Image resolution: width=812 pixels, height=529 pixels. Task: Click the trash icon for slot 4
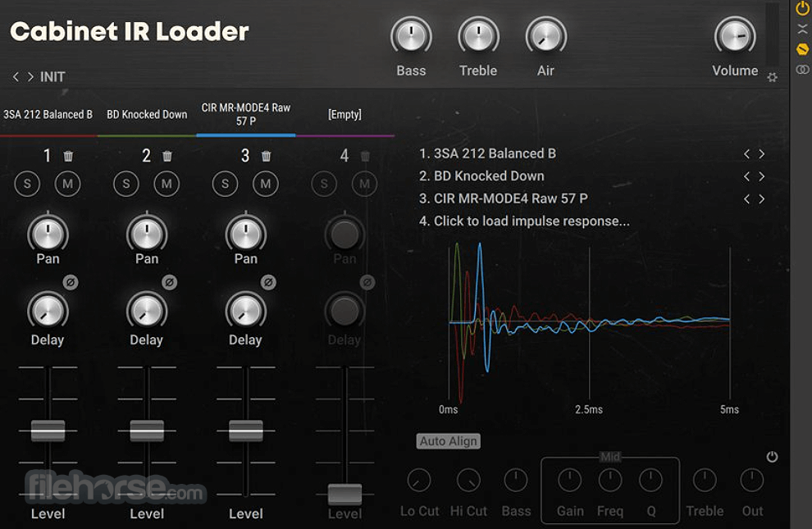coord(365,156)
